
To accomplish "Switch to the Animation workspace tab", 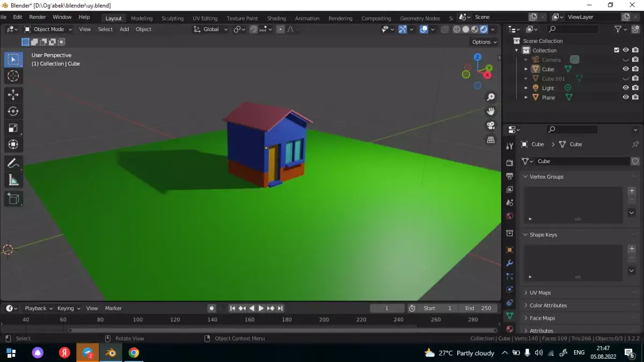I will 308,18.
